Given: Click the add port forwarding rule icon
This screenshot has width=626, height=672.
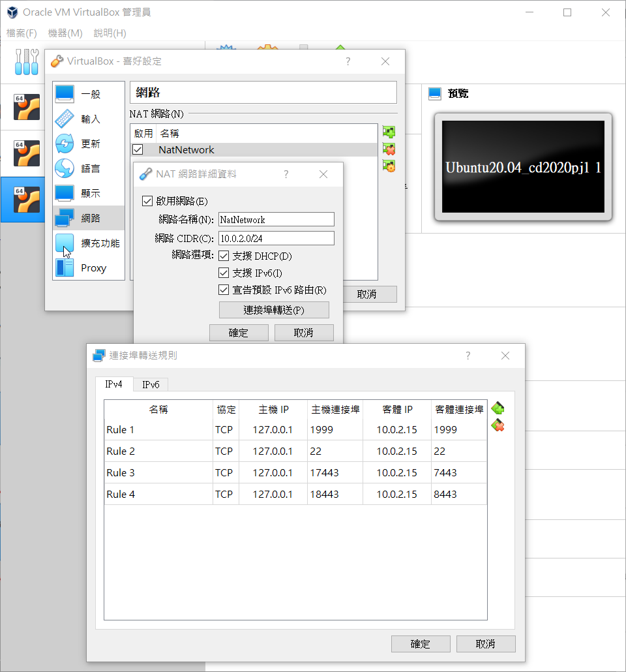Looking at the screenshot, I should coord(498,408).
